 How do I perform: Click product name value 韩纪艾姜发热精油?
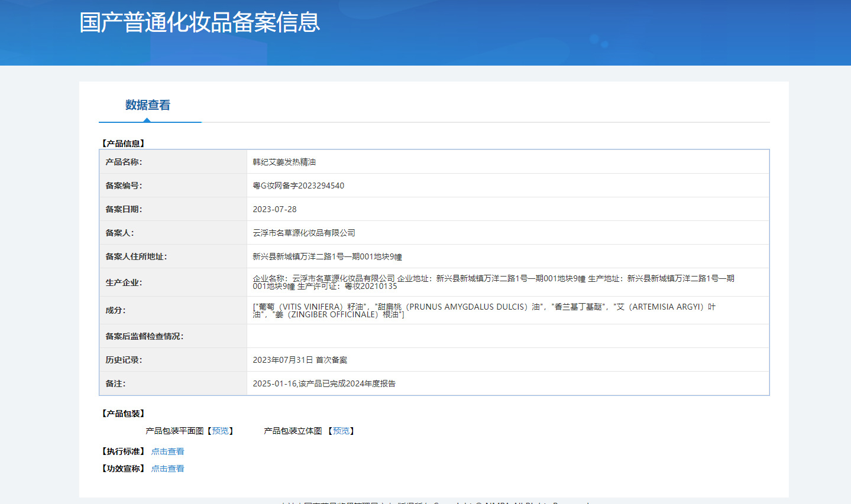click(284, 162)
